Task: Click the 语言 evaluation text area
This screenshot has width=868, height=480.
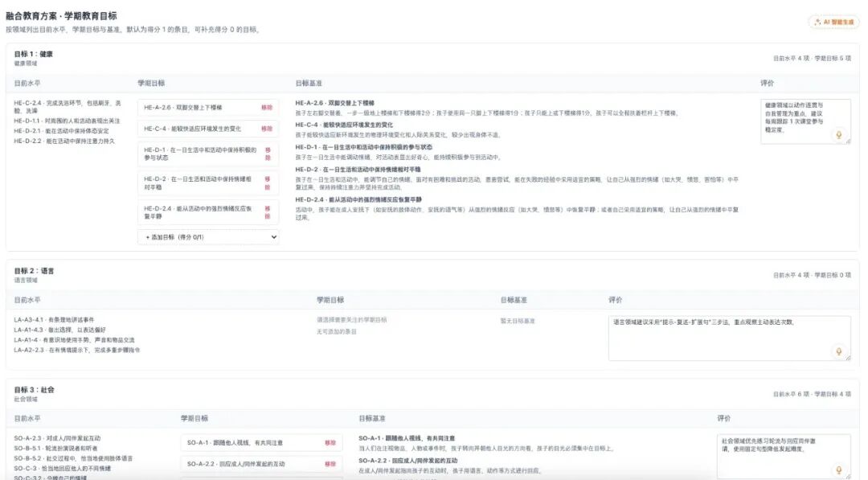Action: point(729,338)
